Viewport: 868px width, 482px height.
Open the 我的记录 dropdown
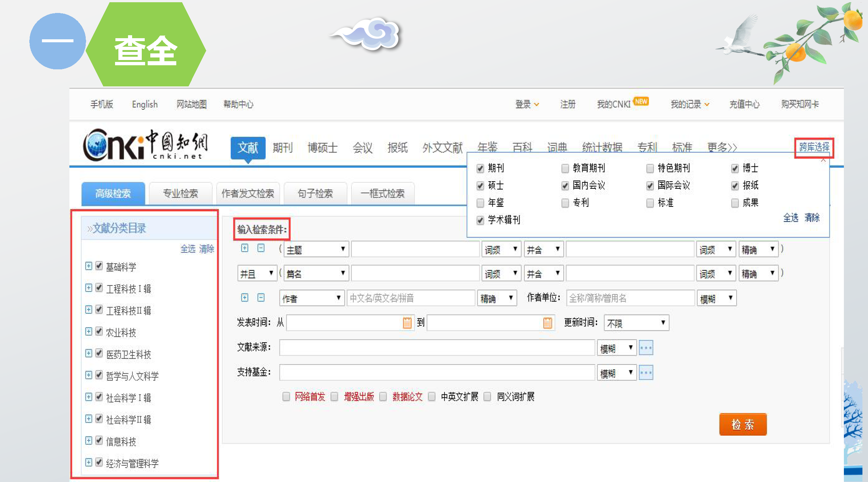690,105
